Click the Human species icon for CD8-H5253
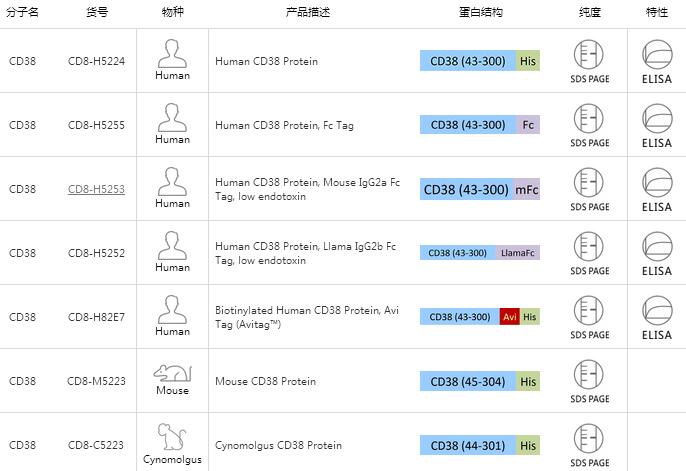Image resolution: width=686 pixels, height=471 pixels. [x=172, y=181]
